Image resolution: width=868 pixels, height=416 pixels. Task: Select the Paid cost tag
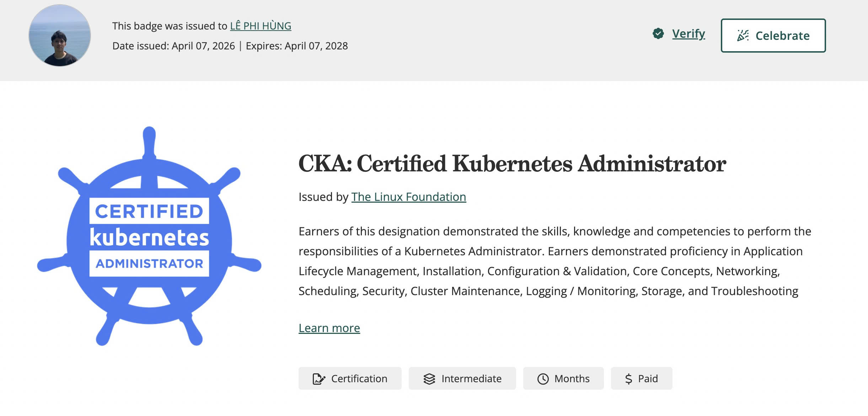click(648, 379)
